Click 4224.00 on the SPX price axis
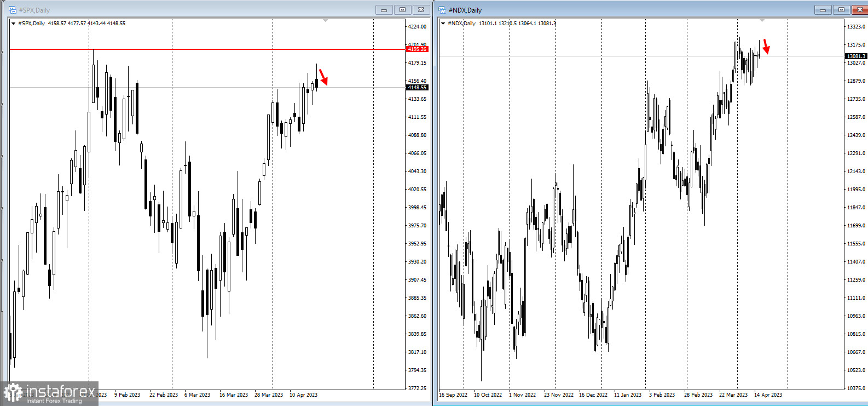 417,27
